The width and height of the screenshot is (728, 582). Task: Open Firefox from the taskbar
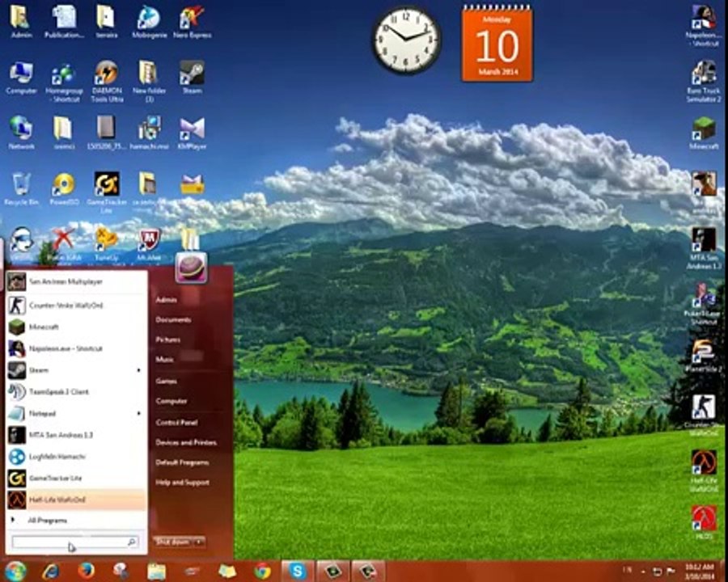[86, 571]
